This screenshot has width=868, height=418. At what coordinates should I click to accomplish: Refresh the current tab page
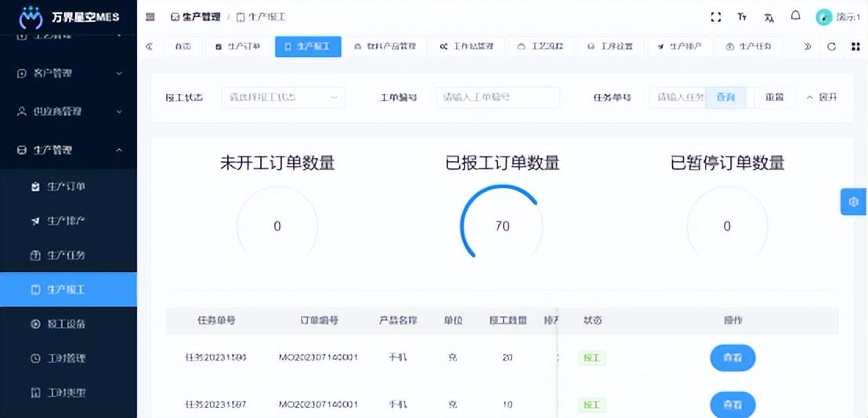point(831,47)
